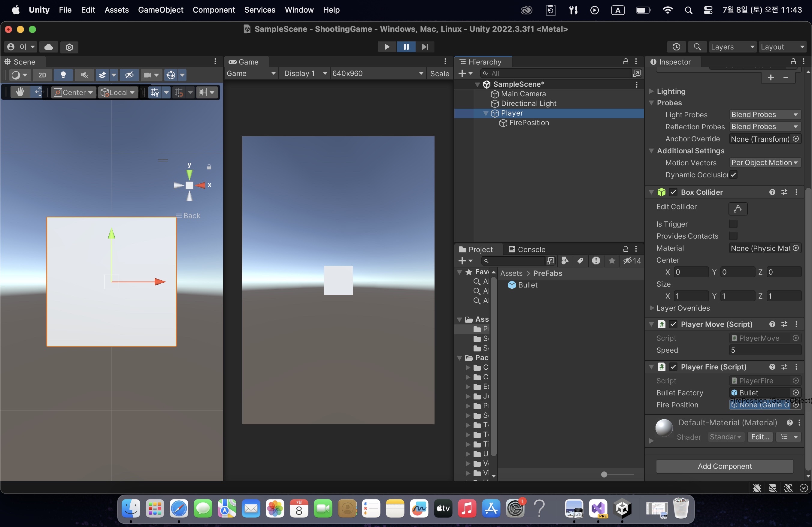Open the Layers dropdown
Screen dimensions: 812x527
tap(732, 47)
